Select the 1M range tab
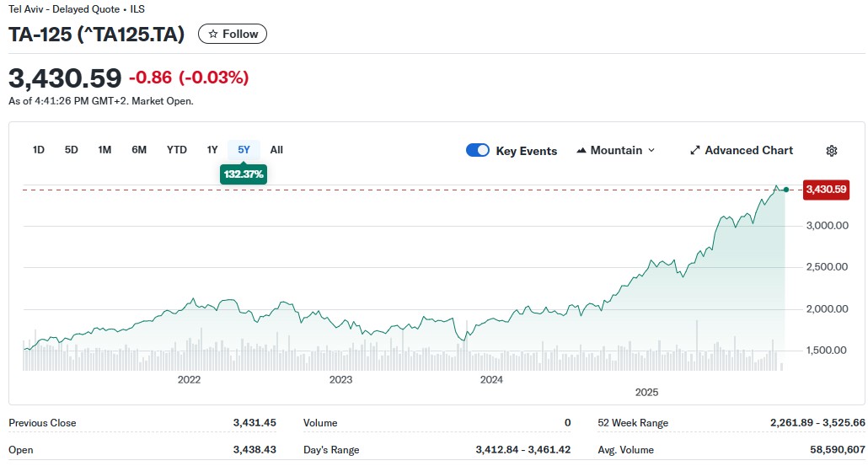 pyautogui.click(x=104, y=150)
